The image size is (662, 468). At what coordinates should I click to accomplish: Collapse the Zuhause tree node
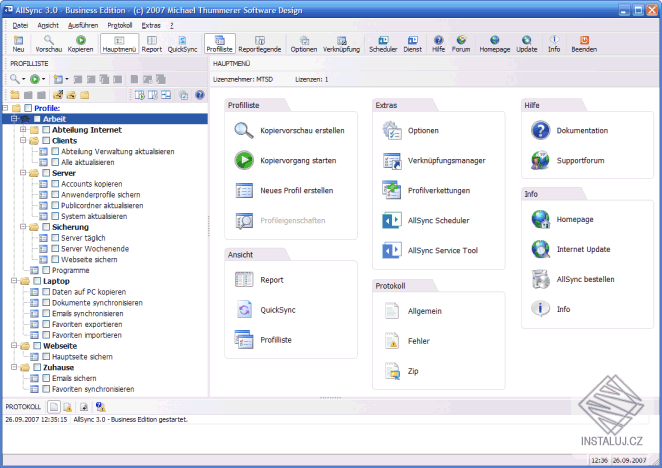pos(14,367)
